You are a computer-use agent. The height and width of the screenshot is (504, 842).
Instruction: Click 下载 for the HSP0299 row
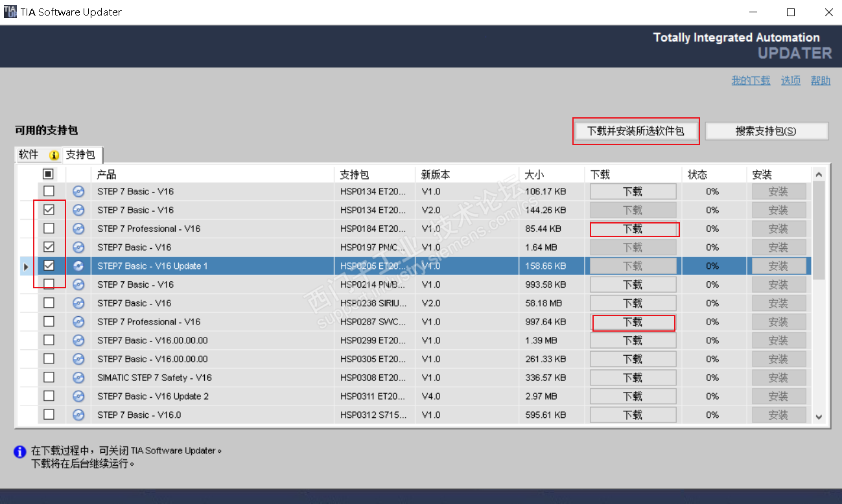(633, 340)
